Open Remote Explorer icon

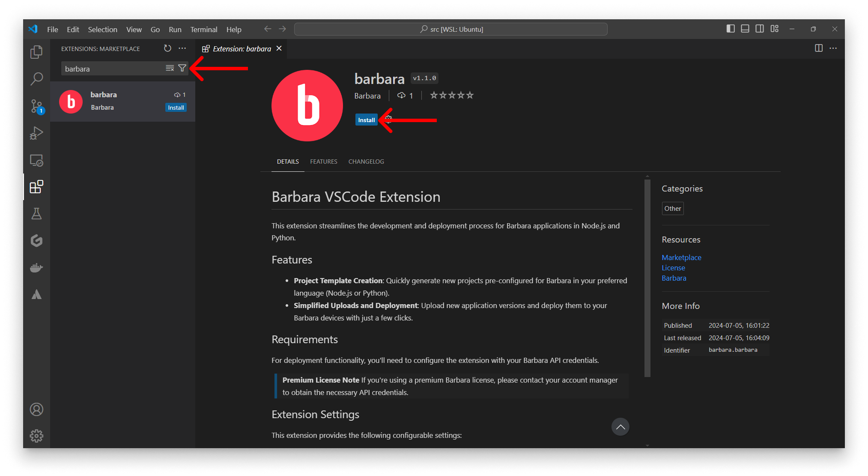[36, 160]
